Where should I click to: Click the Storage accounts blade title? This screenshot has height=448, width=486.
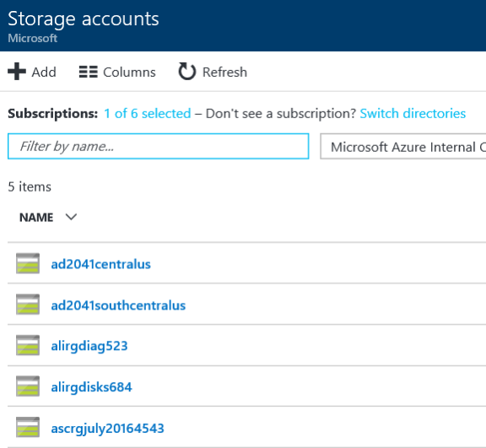click(x=84, y=19)
